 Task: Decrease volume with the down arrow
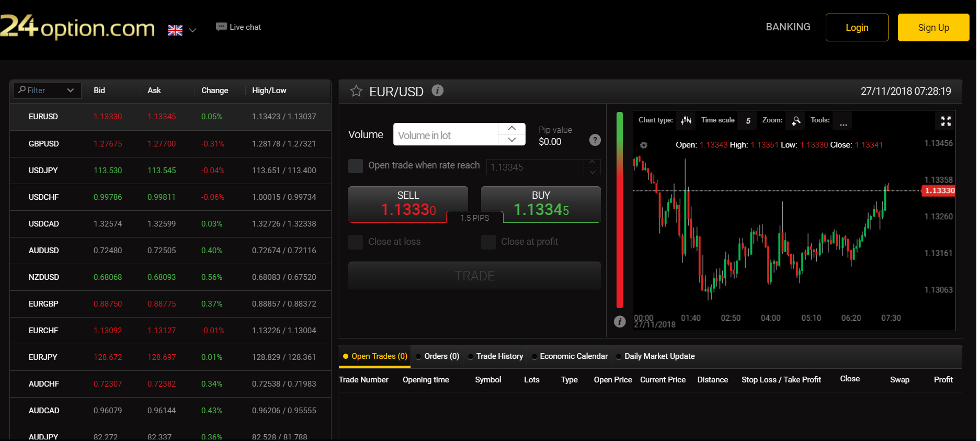(x=512, y=140)
